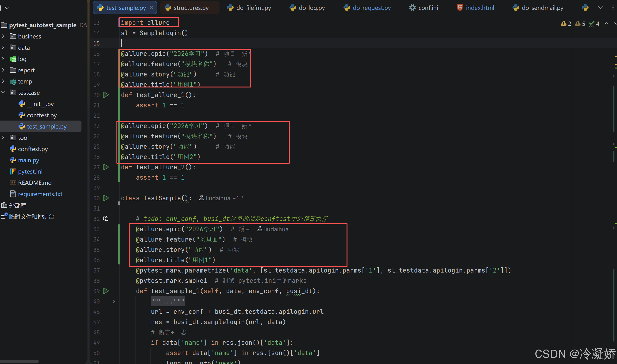
Task: Expand the data folder
Action: (x=3, y=48)
